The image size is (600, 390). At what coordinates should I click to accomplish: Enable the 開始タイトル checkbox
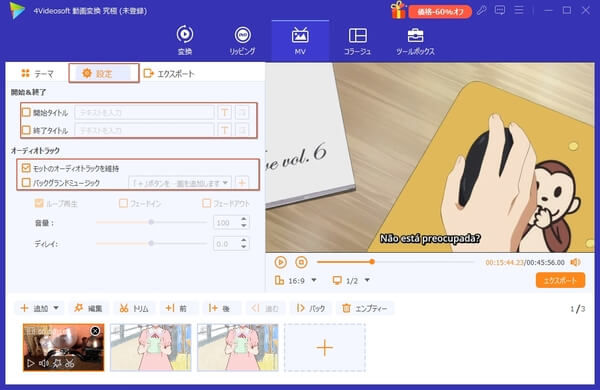coord(26,112)
